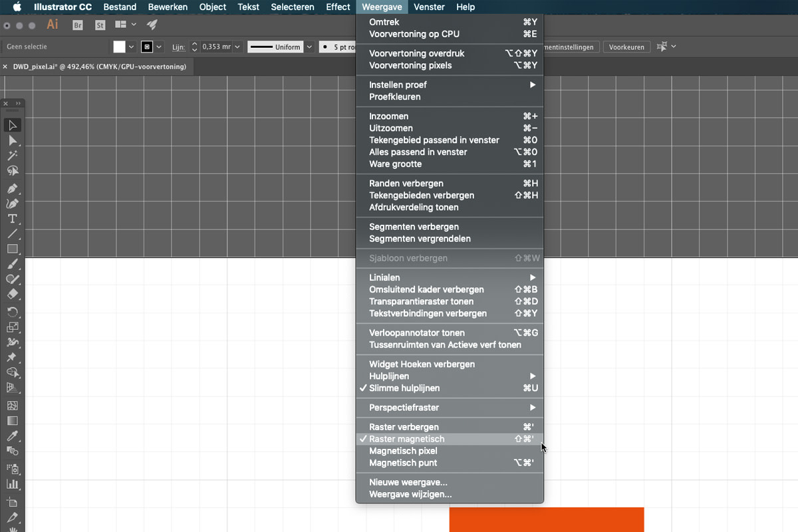The image size is (798, 532).
Task: Open Adobe Bridge via Br icon
Action: click(78, 25)
